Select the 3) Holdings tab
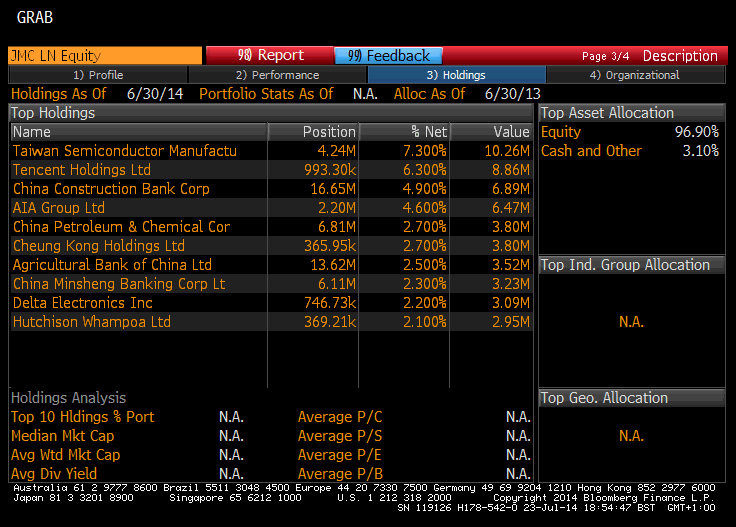Viewport: 736px width, 527px height. tap(456, 75)
